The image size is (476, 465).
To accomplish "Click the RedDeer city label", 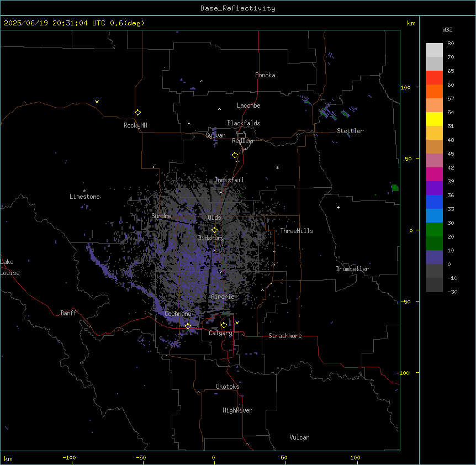I will point(243,141).
